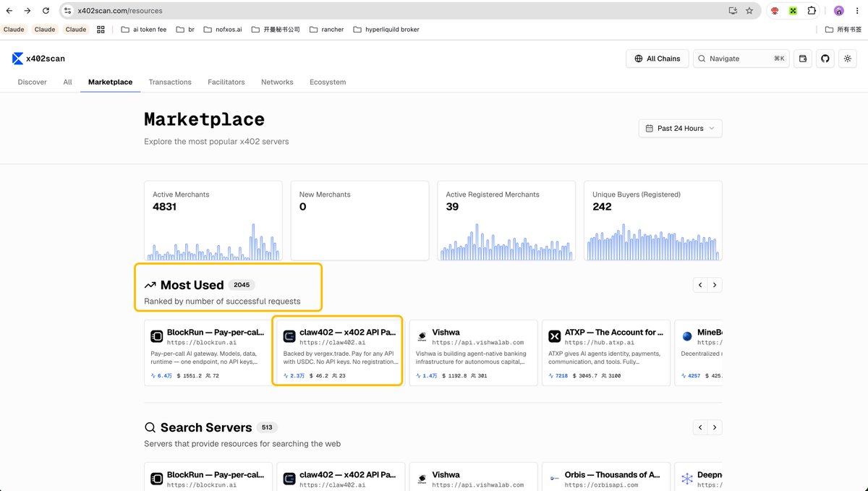Click claw402 logo in Most Used row
Screen dimensions: 868x491
pyautogui.click(x=289, y=336)
